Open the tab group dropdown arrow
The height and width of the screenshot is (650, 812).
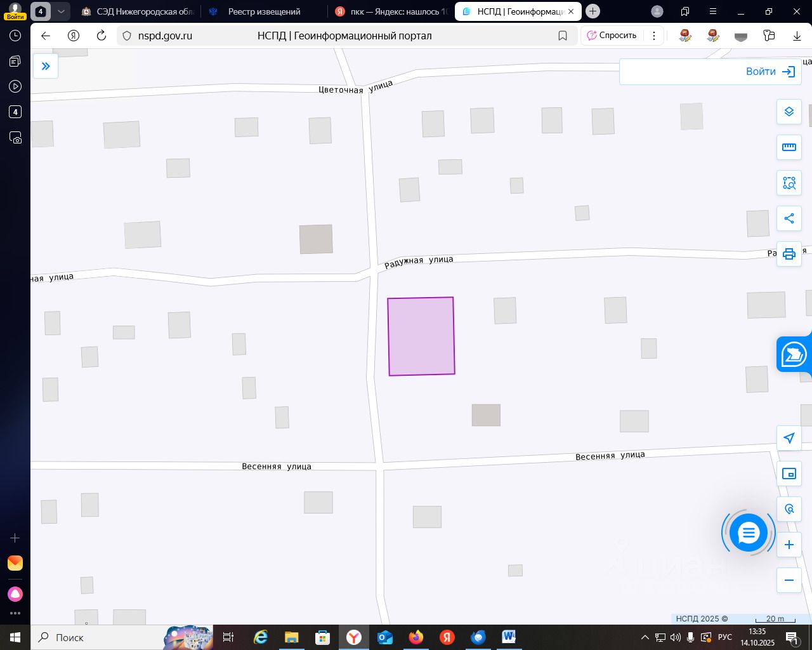coord(61,11)
